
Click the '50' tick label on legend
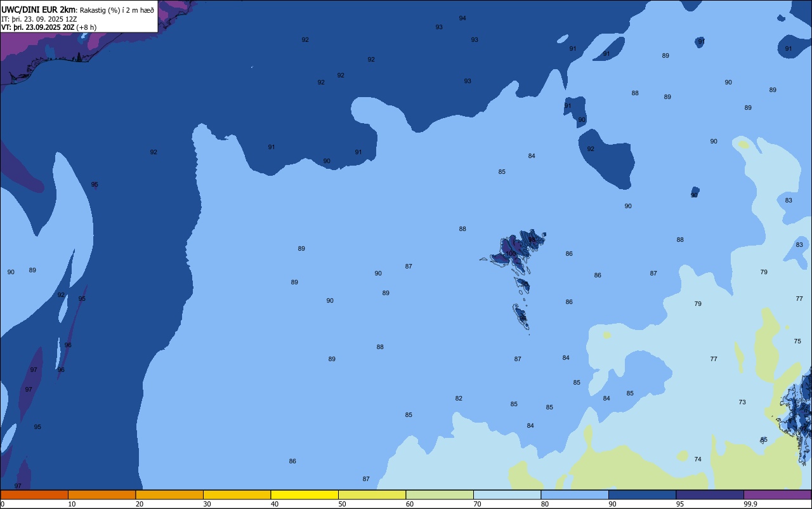coord(342,504)
